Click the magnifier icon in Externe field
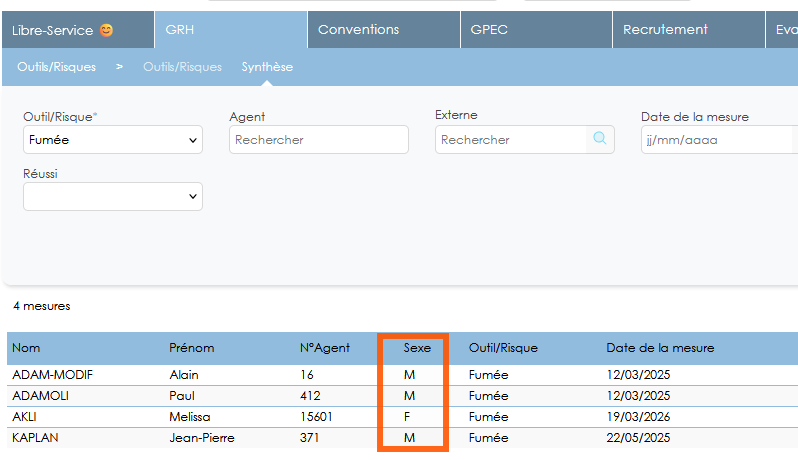The height and width of the screenshot is (460, 798). [x=600, y=138]
